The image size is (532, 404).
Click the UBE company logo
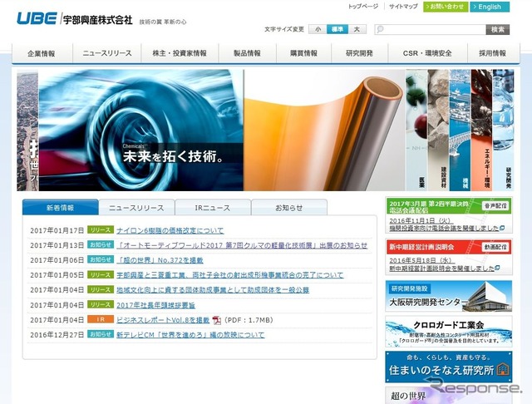click(37, 18)
